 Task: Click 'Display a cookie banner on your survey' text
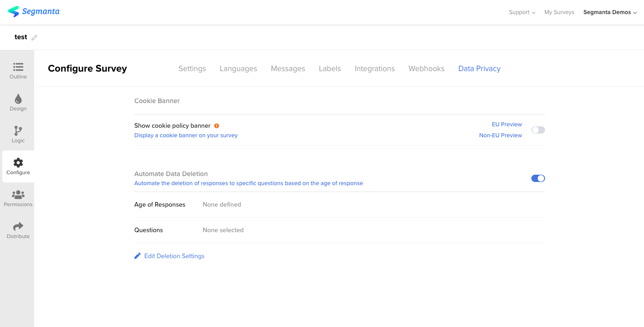(186, 135)
